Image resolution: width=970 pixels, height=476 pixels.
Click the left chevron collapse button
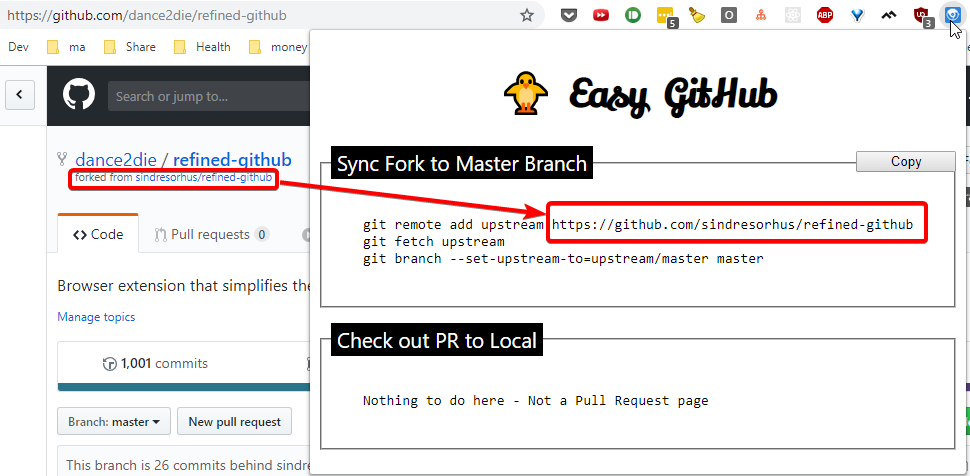[20, 95]
